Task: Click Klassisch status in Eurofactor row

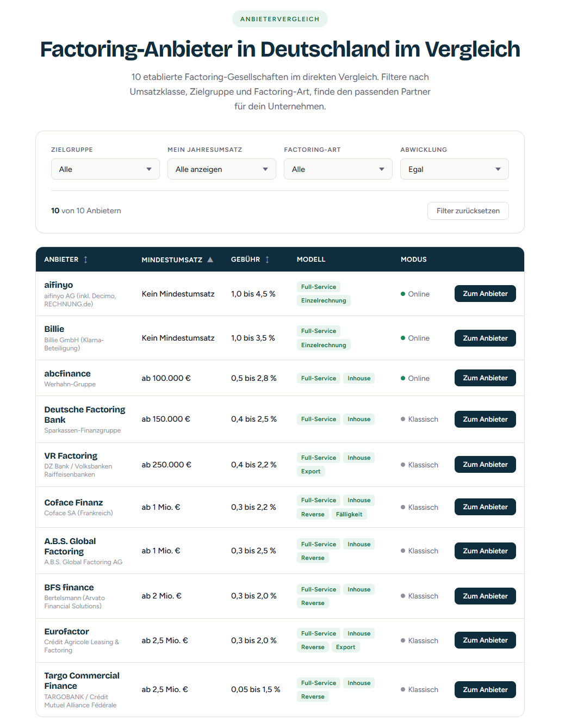Action: coord(420,640)
